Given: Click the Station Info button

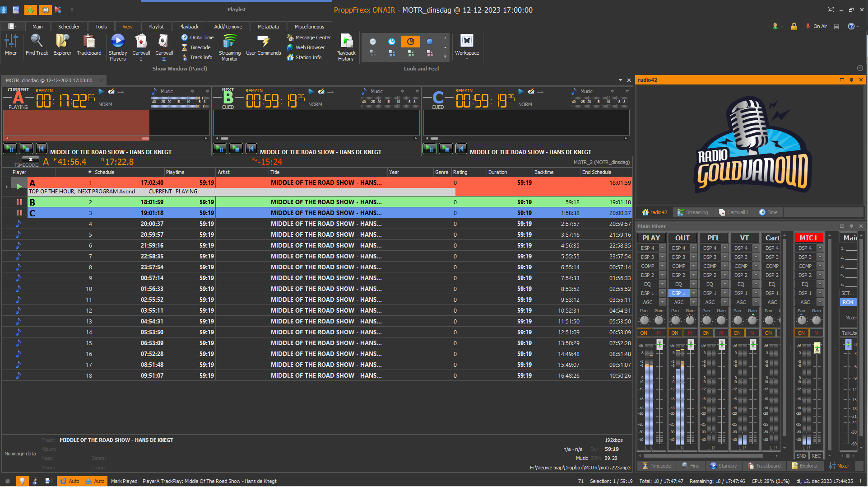Looking at the screenshot, I should pos(308,57).
